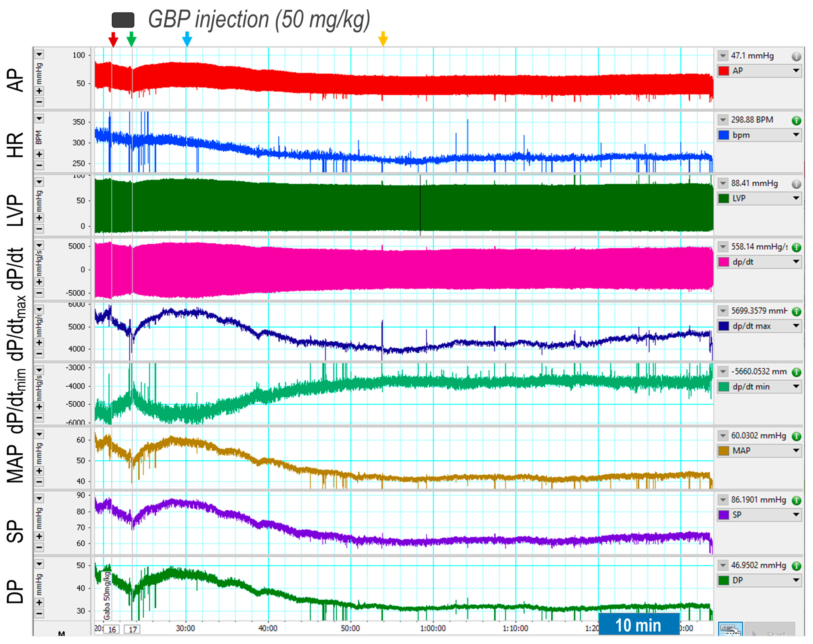The image size is (813, 644).
Task: Open the green info icon beside 298.88 BPM
Action: (796, 121)
